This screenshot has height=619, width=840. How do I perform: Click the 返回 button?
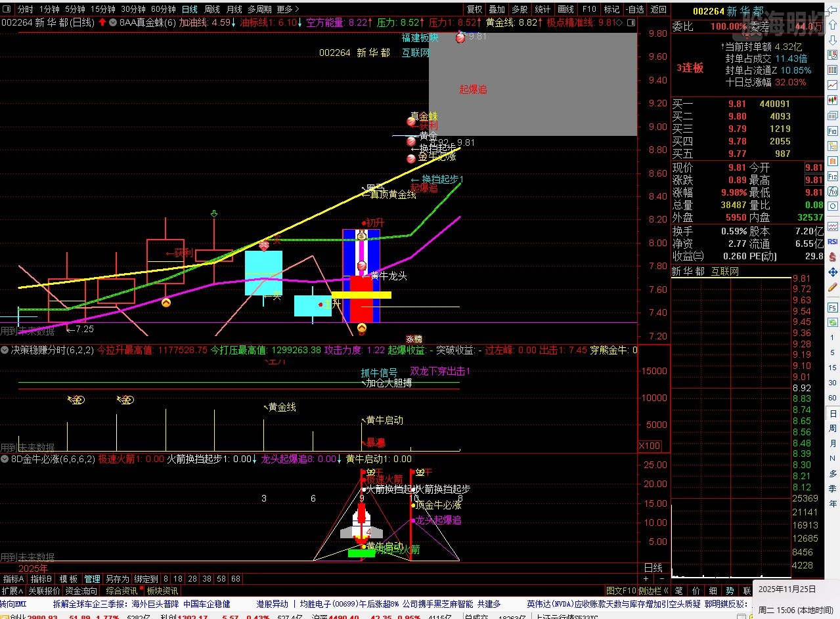(x=657, y=9)
